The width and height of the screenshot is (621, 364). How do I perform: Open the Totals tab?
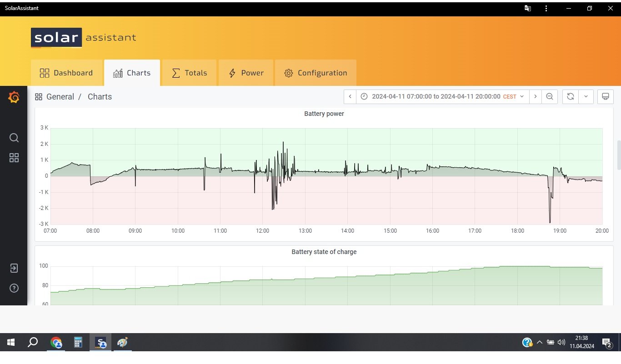tap(189, 73)
